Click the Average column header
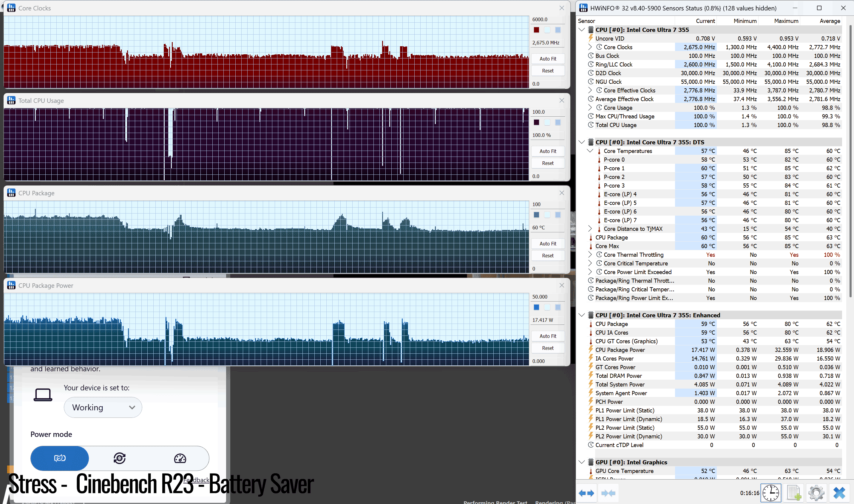 (821, 21)
